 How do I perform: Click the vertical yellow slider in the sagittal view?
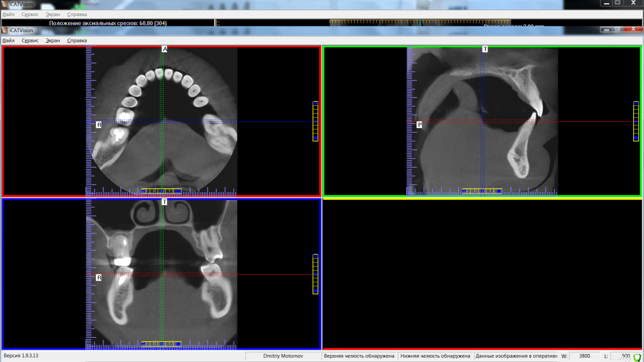pos(636,121)
